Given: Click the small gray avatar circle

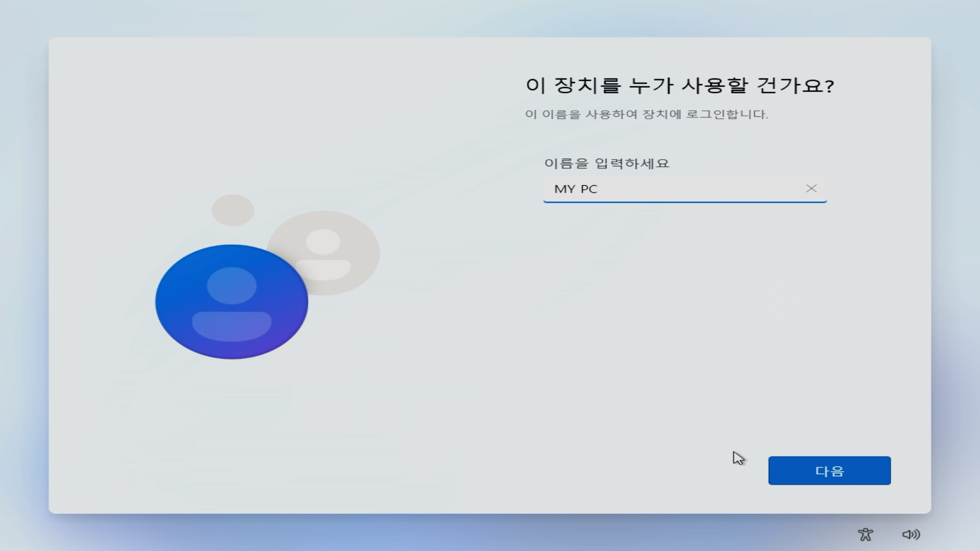Looking at the screenshot, I should click(x=233, y=209).
